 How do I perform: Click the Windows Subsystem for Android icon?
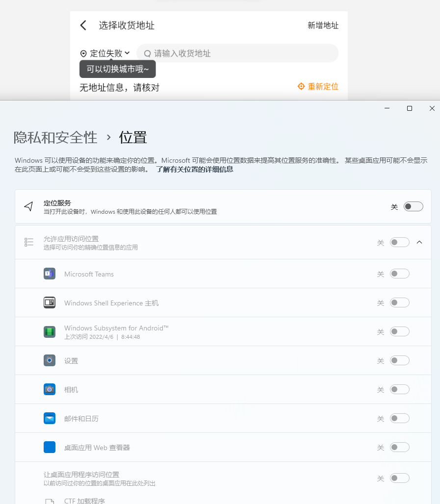50,331
